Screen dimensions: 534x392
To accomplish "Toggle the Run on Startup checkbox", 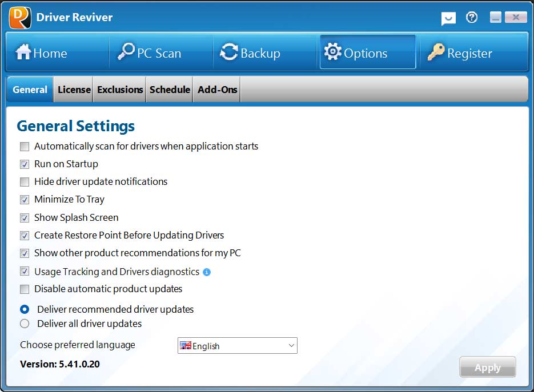I will pos(25,164).
